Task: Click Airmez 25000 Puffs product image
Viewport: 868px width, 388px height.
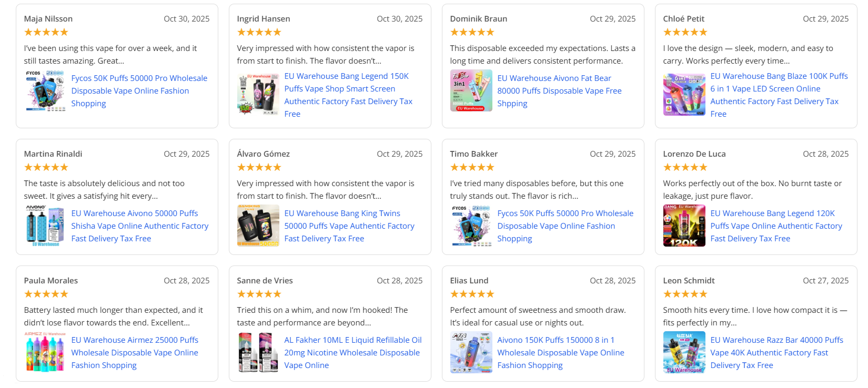Action: click(x=45, y=352)
